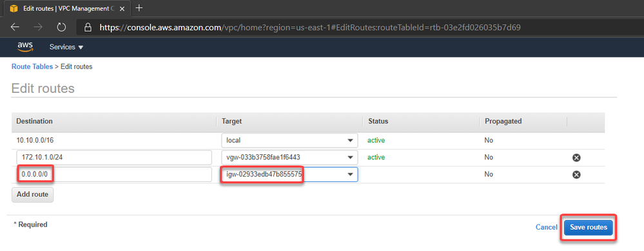The image size is (644, 251).
Task: Expand the igw-02933edb47b855575 target dropdown
Action: [x=289, y=175]
